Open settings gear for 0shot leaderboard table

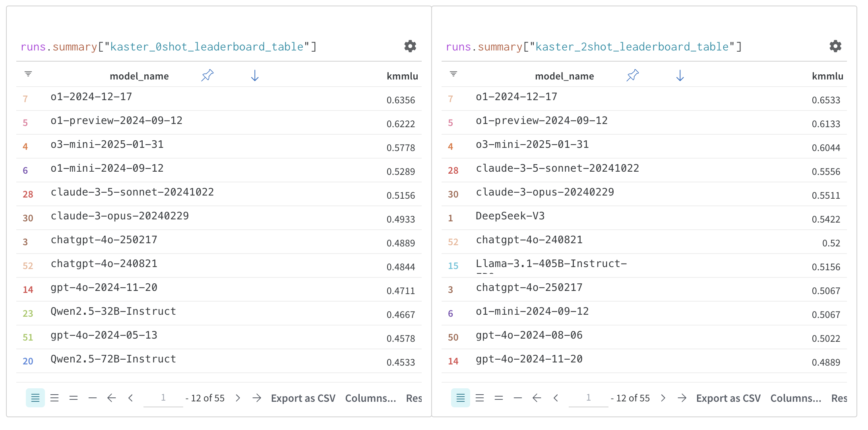coord(410,46)
